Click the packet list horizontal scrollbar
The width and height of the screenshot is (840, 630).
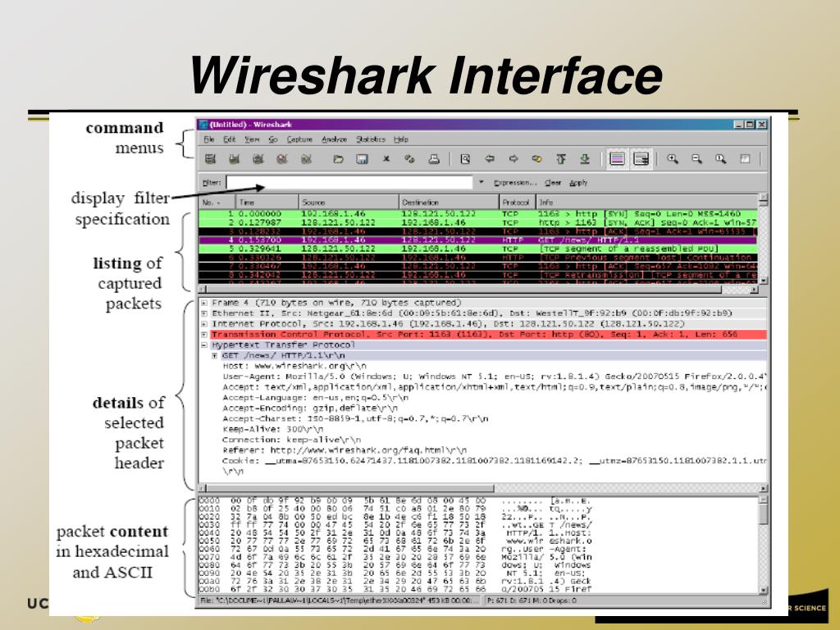(x=478, y=290)
